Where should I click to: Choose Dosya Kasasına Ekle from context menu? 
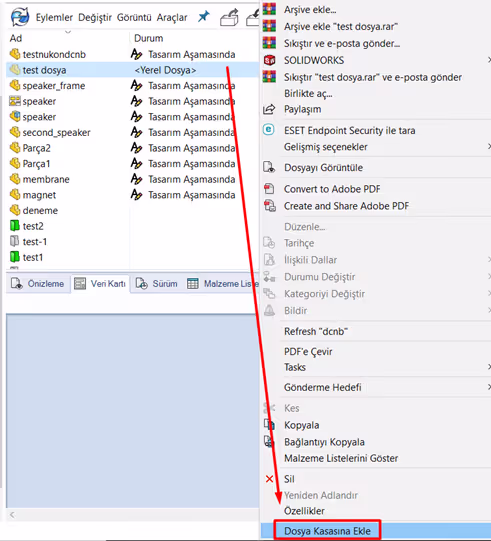pos(327,531)
